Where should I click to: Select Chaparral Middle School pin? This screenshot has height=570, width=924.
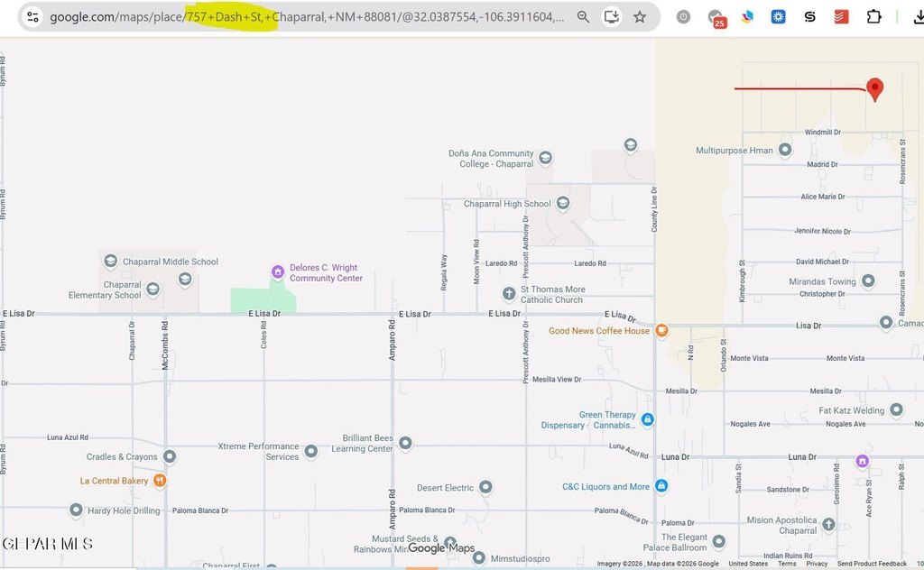(110, 261)
